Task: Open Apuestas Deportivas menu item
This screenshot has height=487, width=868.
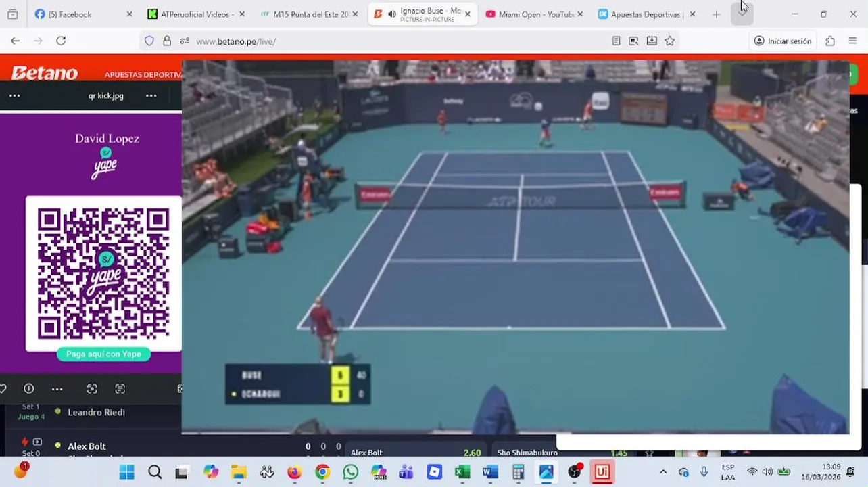Action: tap(143, 75)
